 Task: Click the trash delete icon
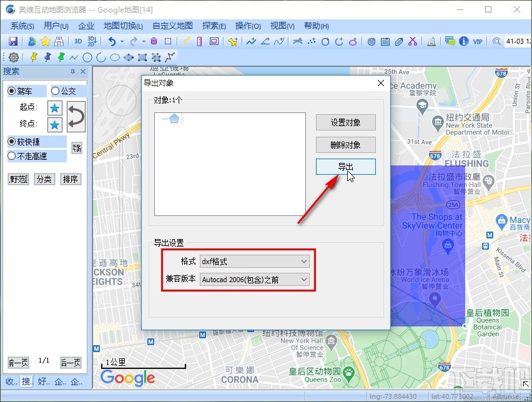pos(153,41)
